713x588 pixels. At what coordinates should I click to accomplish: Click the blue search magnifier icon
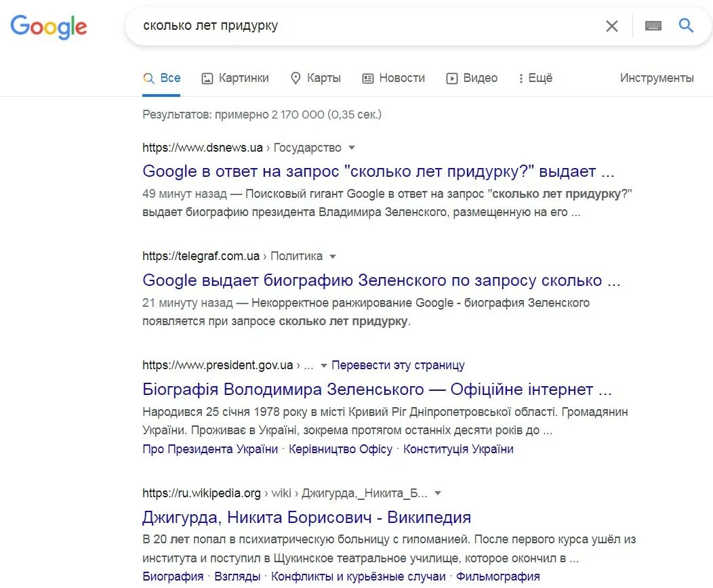(686, 26)
